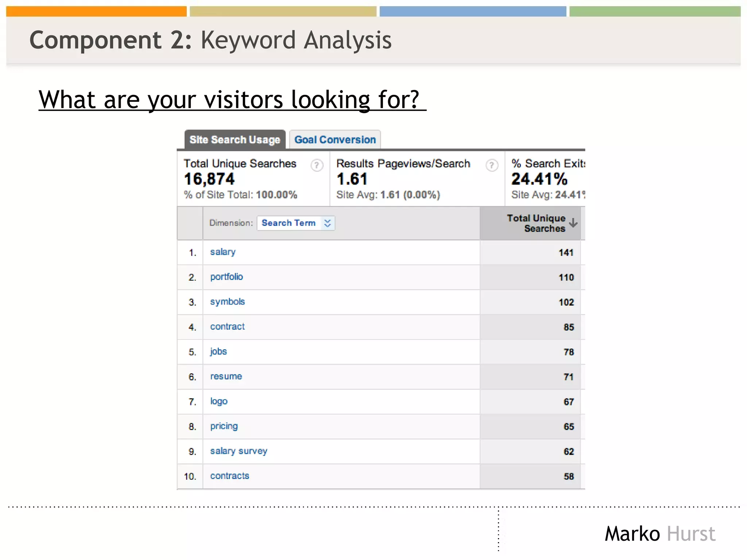The height and width of the screenshot is (560, 747).
Task: Click help icon beside Total Unique Searches
Action: tap(317, 166)
